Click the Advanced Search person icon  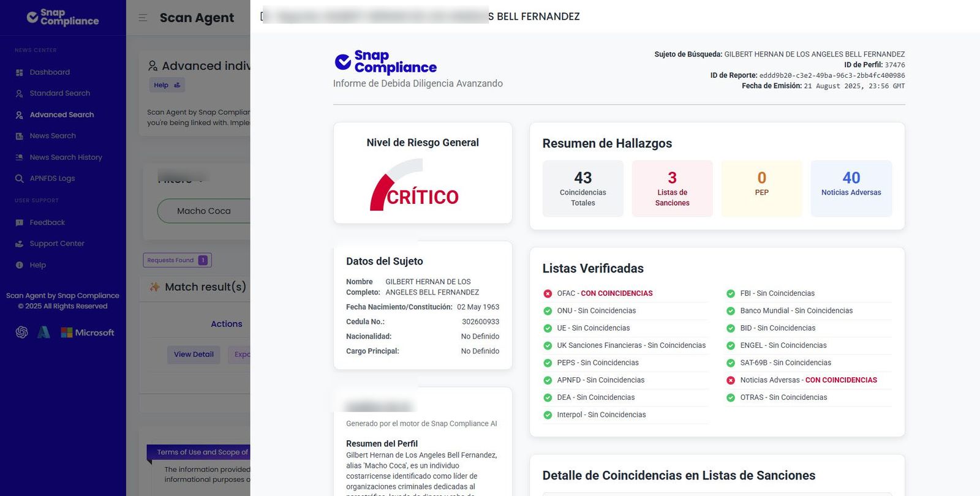coord(20,115)
